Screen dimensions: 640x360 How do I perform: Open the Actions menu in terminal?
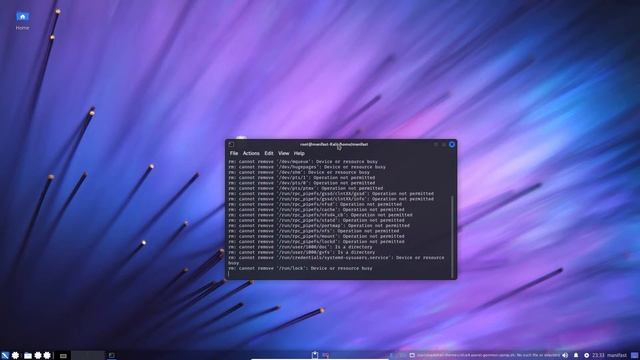click(251, 153)
